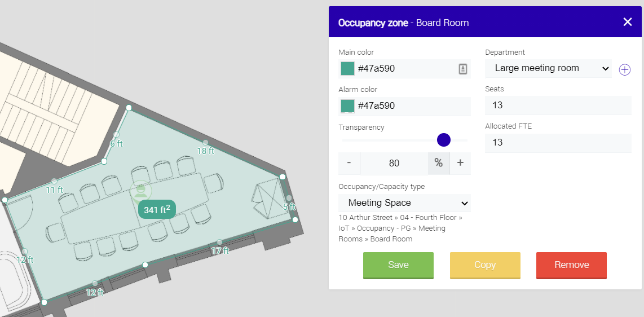Click the eyedropper icon in Main color
This screenshot has height=317, width=644.
click(463, 69)
